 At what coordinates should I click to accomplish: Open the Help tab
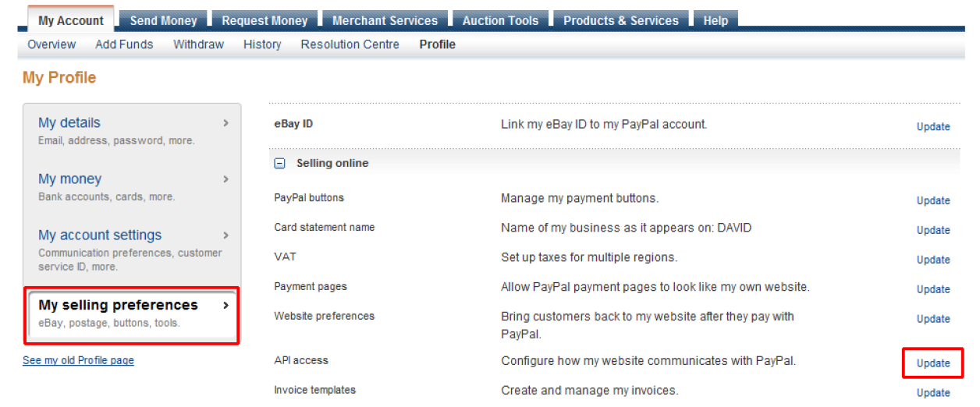715,20
